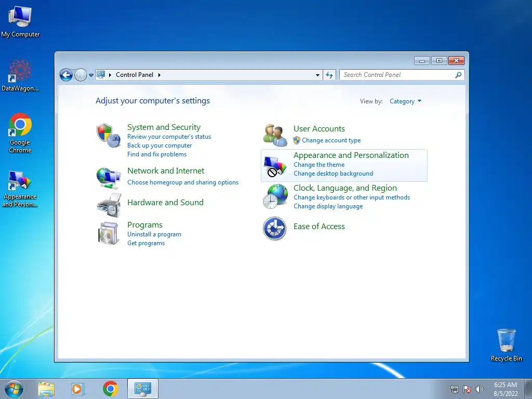The height and width of the screenshot is (399, 532).
Task: Open the Appearance and Personalization monitor icon
Action: pos(275,166)
